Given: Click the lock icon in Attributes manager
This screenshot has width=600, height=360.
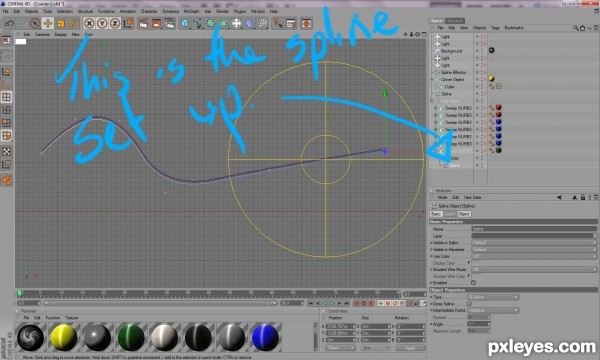Looking at the screenshot, I should point(583,197).
